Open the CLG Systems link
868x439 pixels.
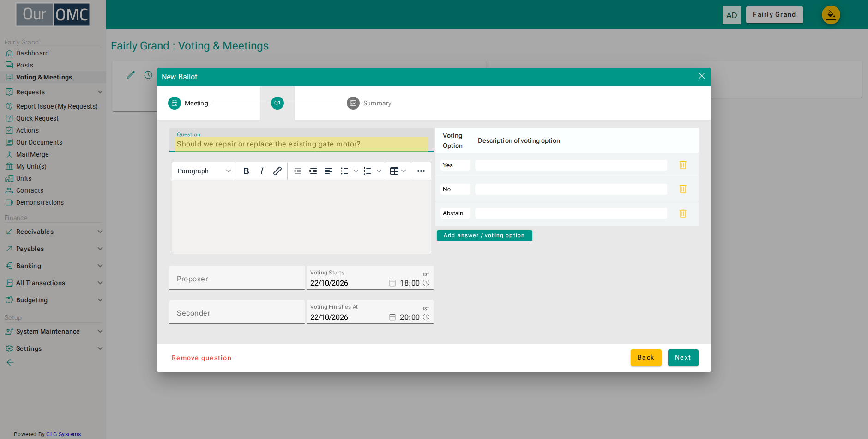64,434
